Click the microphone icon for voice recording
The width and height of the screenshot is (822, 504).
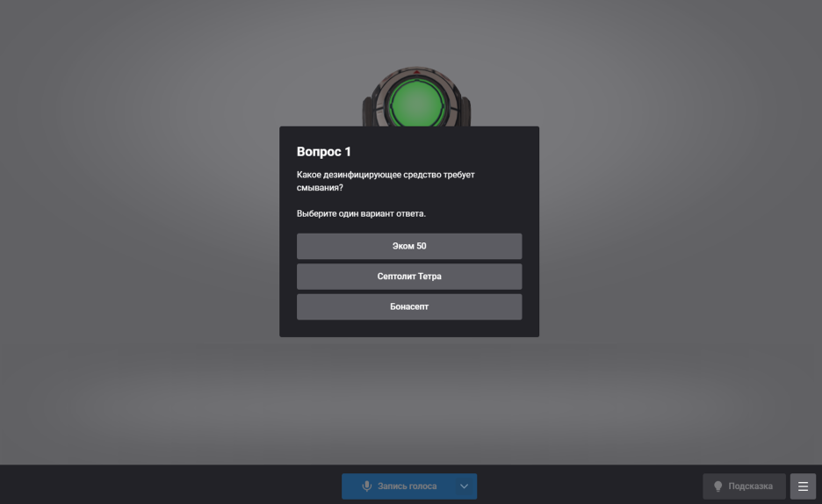click(x=367, y=486)
